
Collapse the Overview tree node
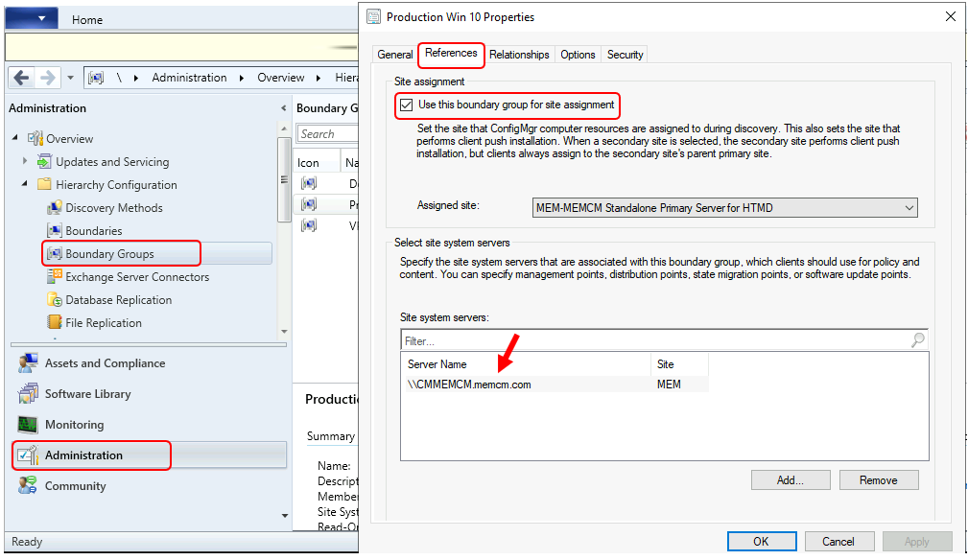click(x=15, y=137)
